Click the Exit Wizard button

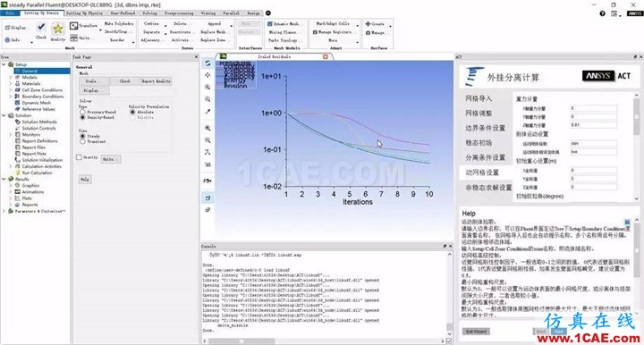pos(476,332)
